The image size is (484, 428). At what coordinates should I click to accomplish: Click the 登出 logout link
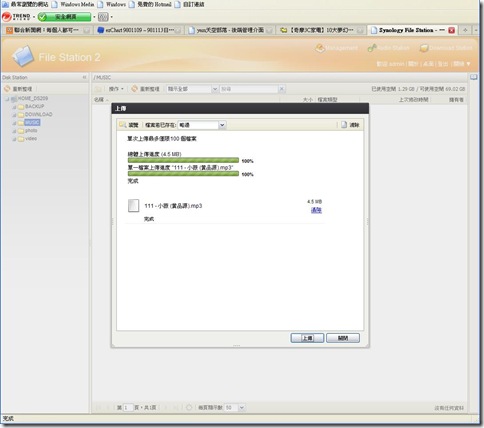[x=443, y=64]
